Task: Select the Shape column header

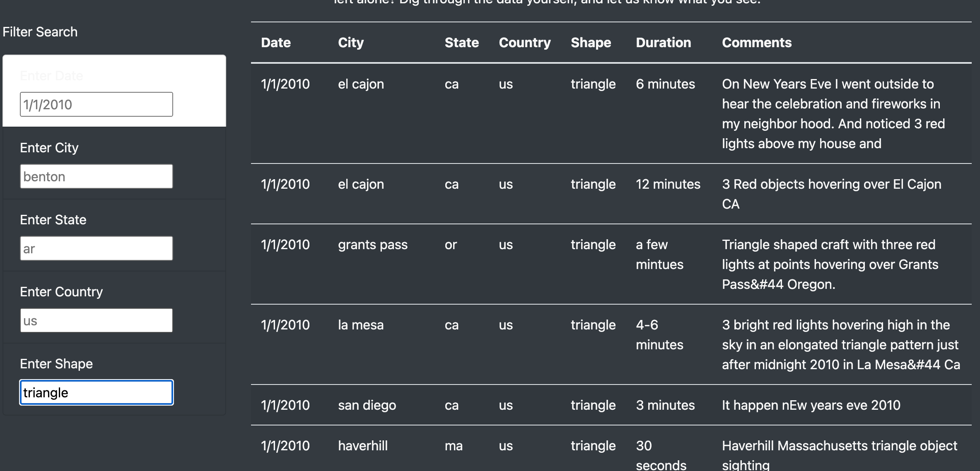Action: tap(591, 42)
